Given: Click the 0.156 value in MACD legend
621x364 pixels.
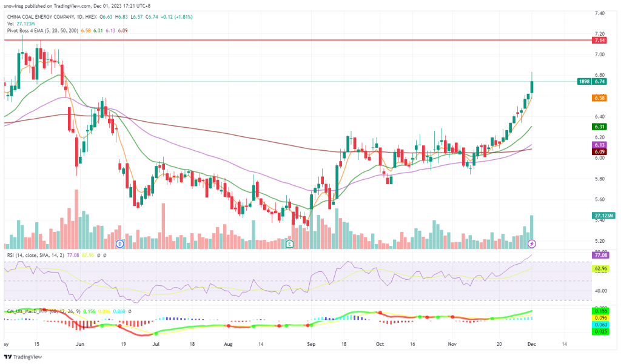Looking at the screenshot, I should coord(89,311).
